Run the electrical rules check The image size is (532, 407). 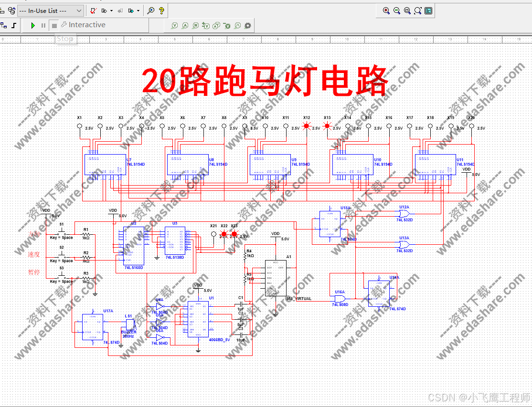(x=93, y=11)
